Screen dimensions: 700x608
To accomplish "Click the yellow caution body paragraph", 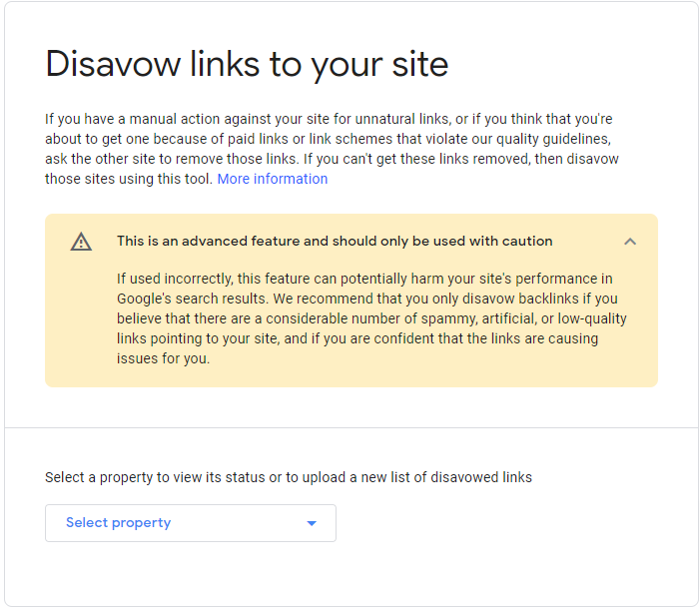I will coord(371,318).
